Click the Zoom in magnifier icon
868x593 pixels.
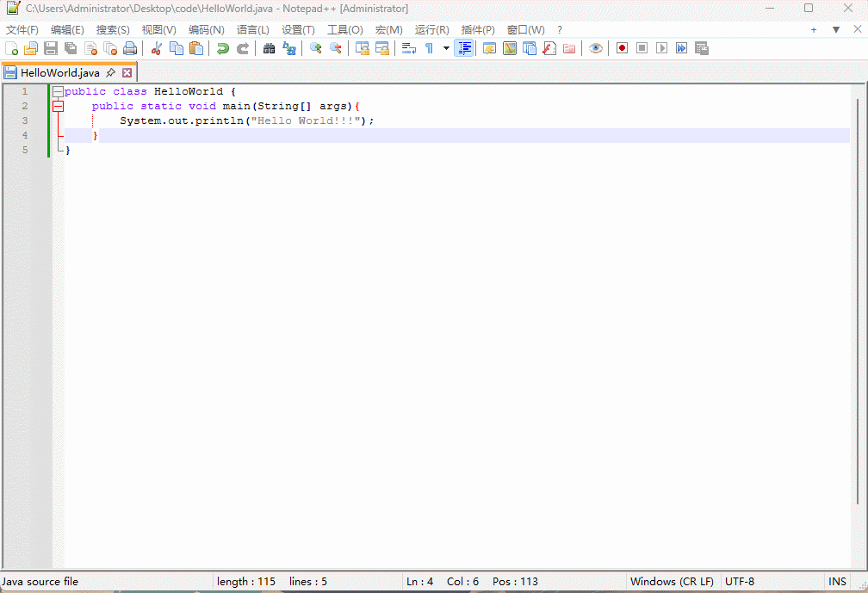point(315,48)
